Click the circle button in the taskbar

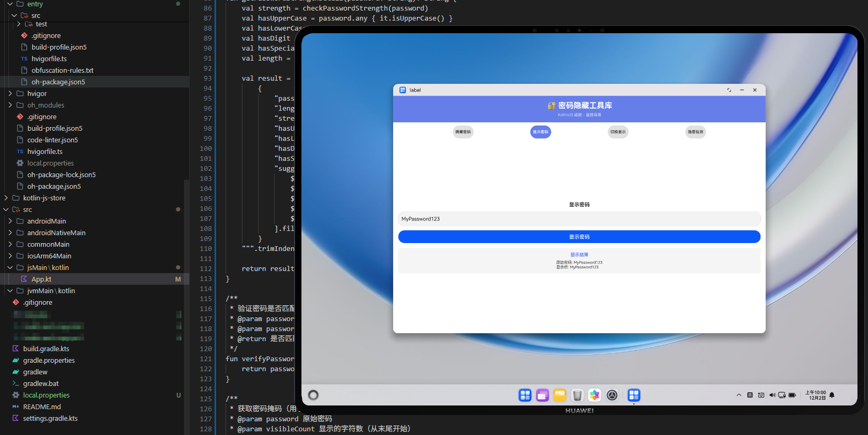(x=314, y=395)
